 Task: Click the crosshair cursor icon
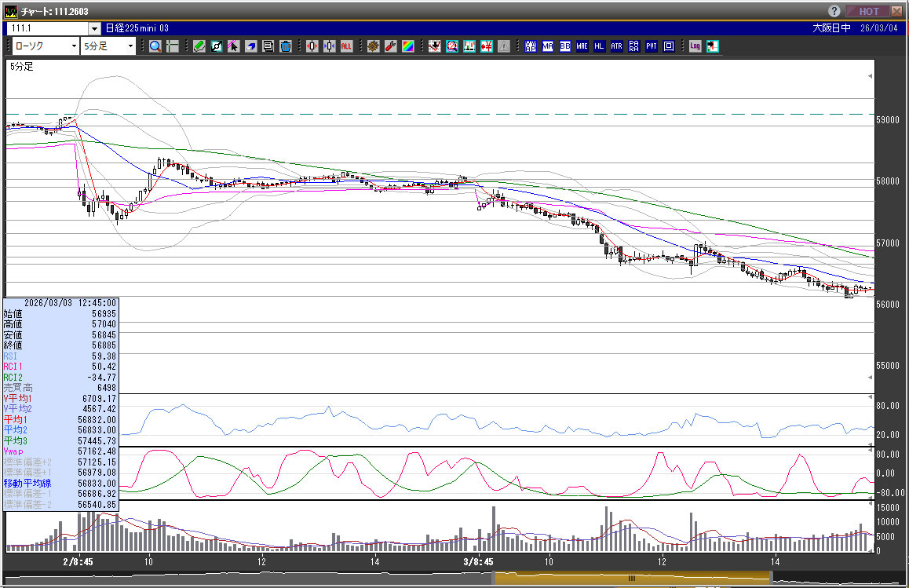coord(173,46)
